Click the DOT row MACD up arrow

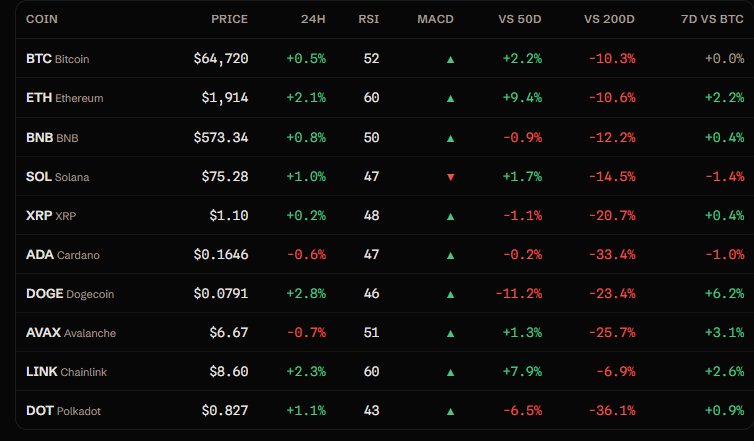451,412
